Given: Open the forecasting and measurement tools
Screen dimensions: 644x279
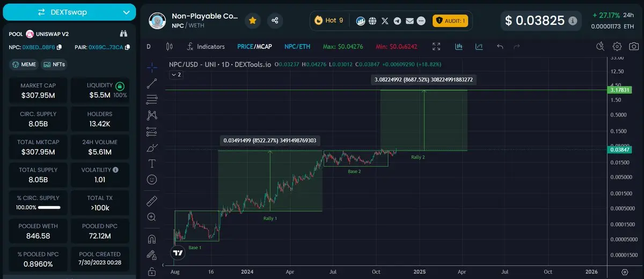Looking at the screenshot, I should 152,131.
